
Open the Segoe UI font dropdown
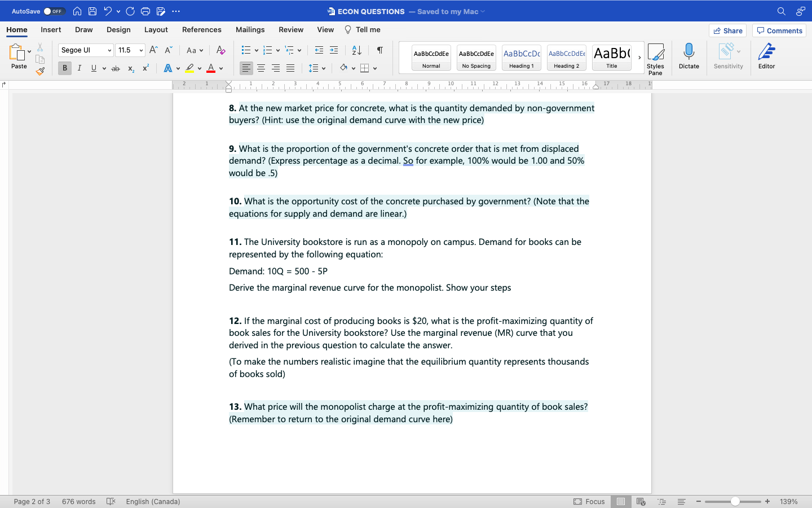pyautogui.click(x=85, y=50)
